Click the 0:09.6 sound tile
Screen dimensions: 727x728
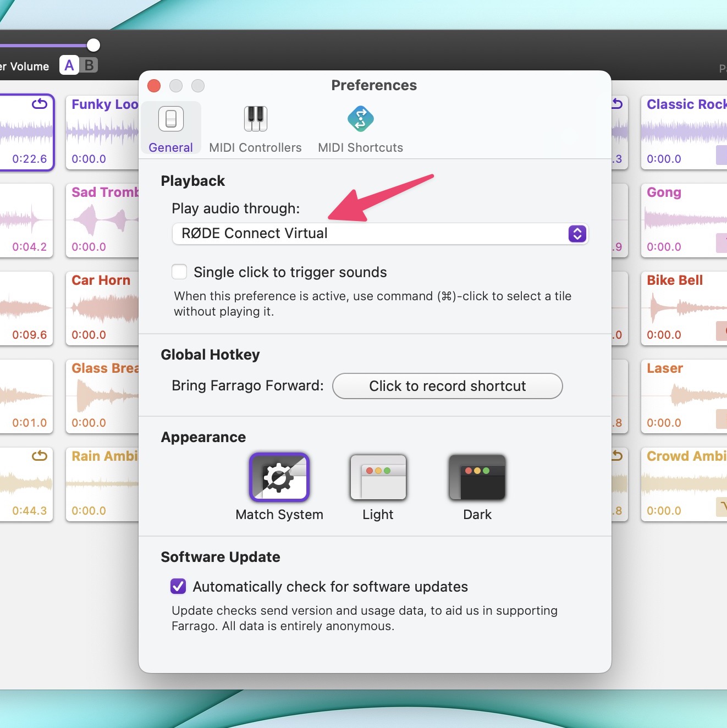[26, 308]
